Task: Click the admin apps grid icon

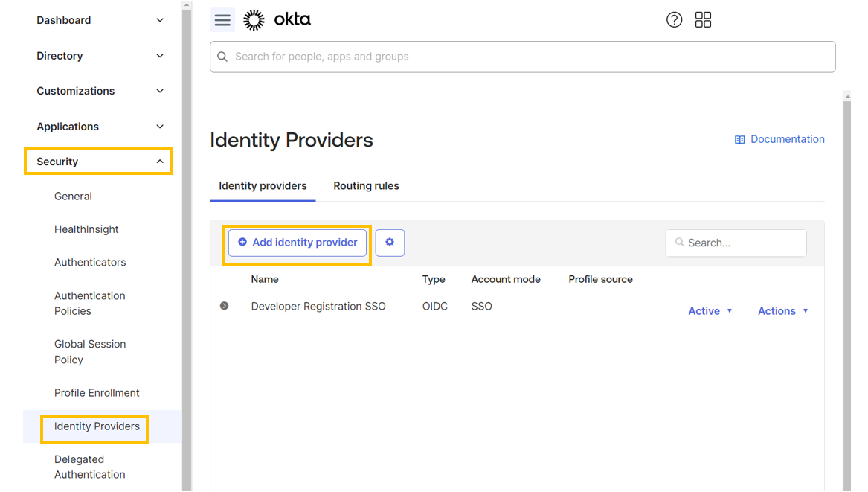Action: 703,19
